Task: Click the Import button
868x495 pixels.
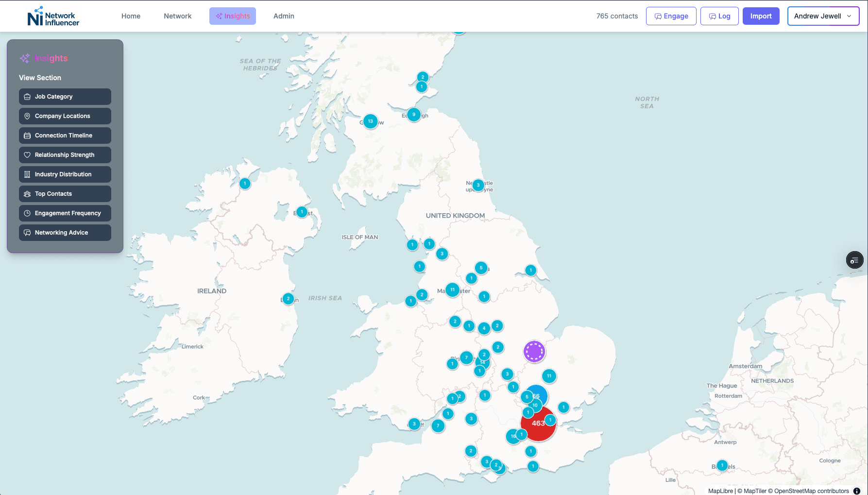Action: click(761, 16)
